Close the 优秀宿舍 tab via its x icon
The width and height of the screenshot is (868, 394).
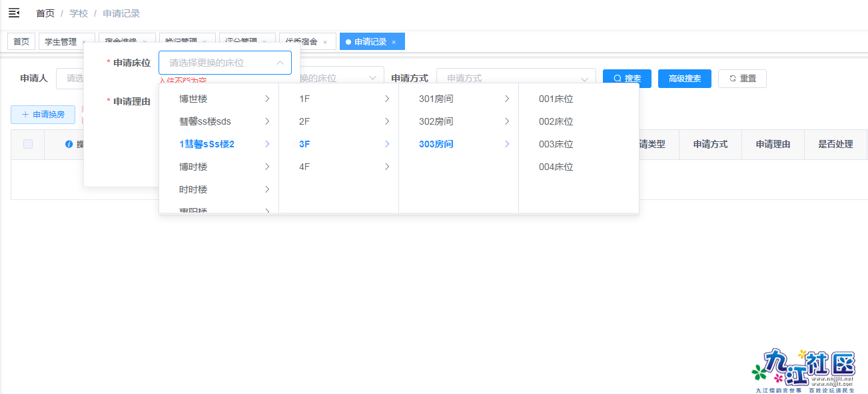coord(324,41)
